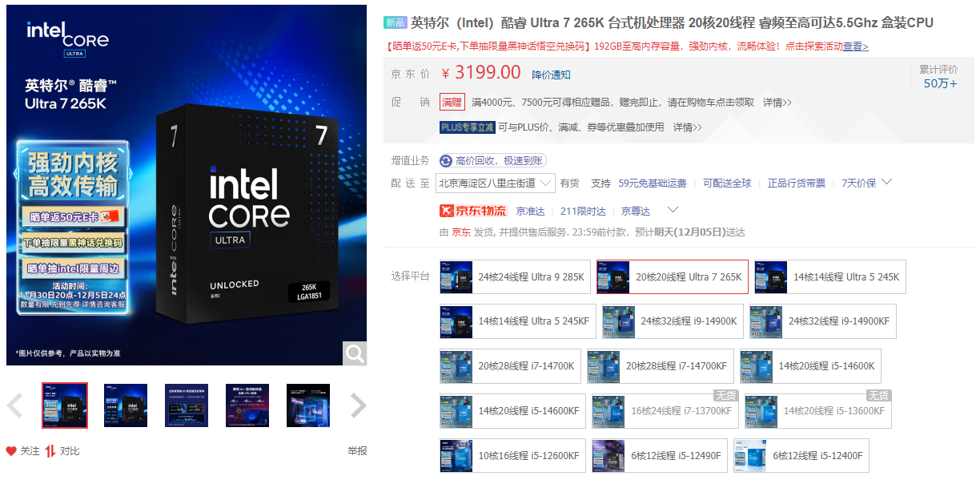Image resolution: width=980 pixels, height=480 pixels.
Task: Click the 对比 compare icon
Action: [x=50, y=451]
